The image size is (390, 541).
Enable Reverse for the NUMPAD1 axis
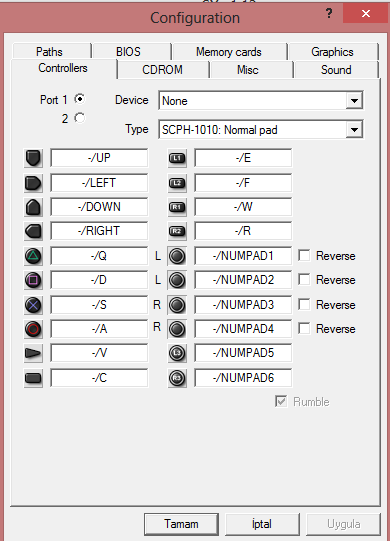(x=304, y=256)
